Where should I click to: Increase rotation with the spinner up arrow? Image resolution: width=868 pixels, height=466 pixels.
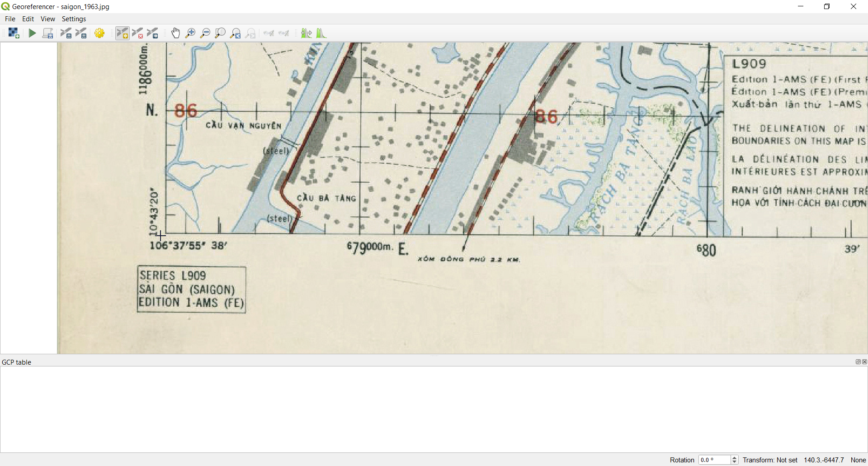pos(734,457)
